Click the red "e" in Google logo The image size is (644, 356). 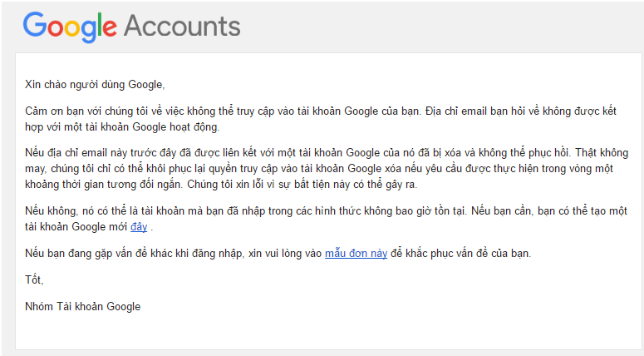tap(110, 28)
